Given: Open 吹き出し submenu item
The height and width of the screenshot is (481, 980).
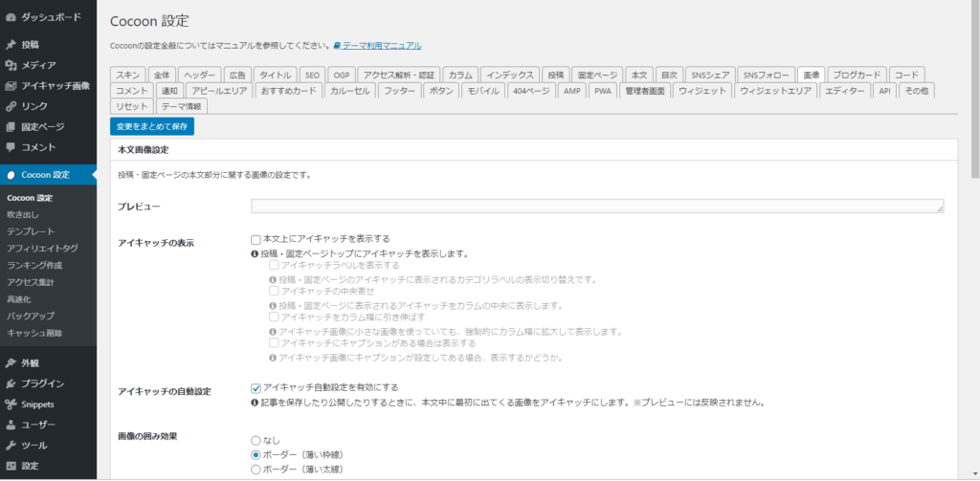Looking at the screenshot, I should pos(23,215).
